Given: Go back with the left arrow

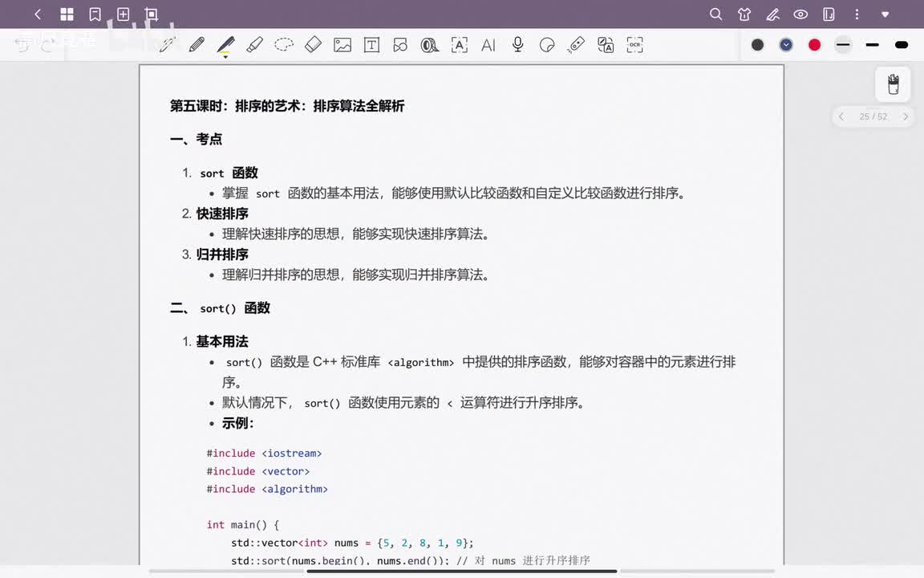Looking at the screenshot, I should point(38,14).
